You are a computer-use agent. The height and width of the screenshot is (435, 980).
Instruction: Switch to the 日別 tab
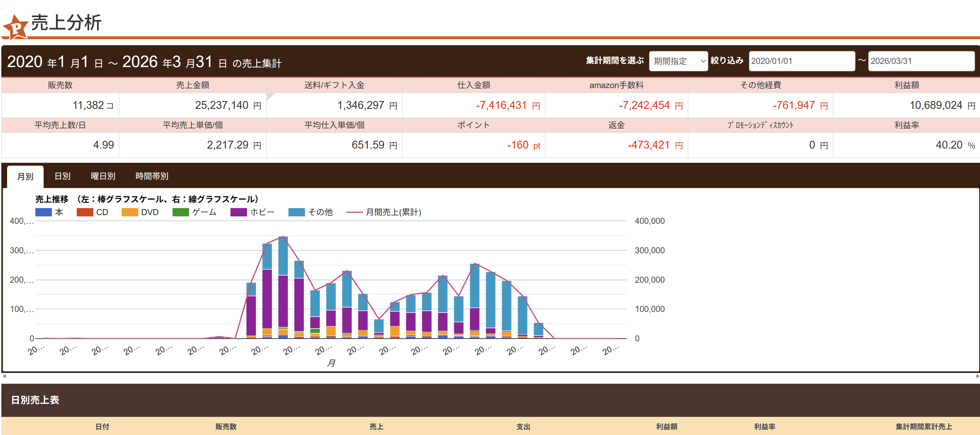[x=62, y=176]
